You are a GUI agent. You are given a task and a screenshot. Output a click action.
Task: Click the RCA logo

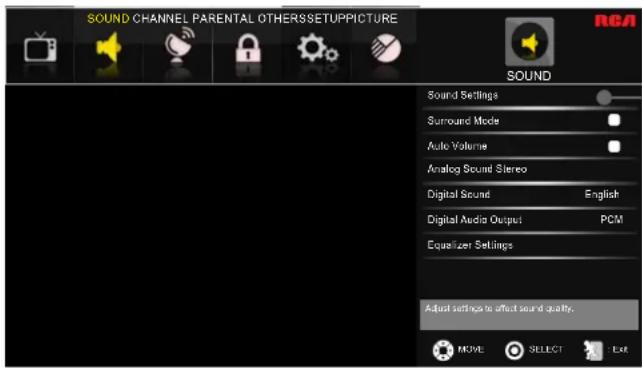(615, 21)
